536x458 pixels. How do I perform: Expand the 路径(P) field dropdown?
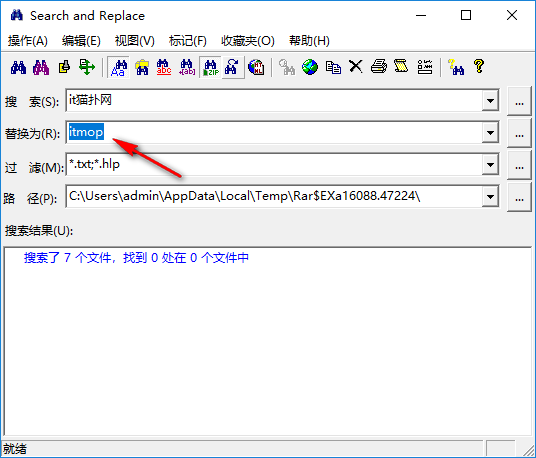(490, 197)
